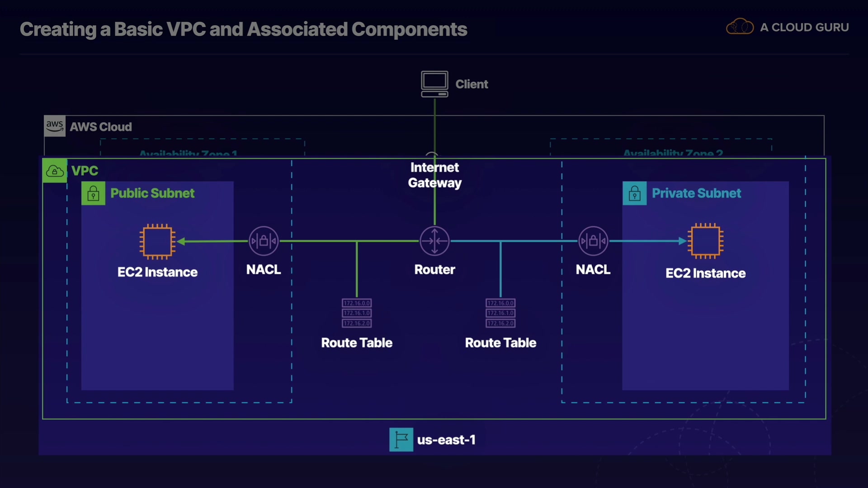Click the Private Subnet title text
This screenshot has width=868, height=488.
pyautogui.click(x=696, y=193)
